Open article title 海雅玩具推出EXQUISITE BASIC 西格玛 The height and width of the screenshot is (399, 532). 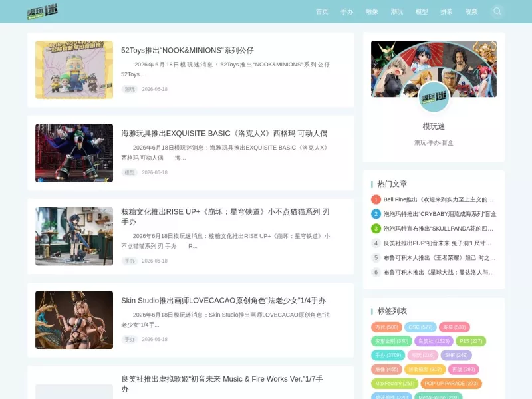click(224, 134)
